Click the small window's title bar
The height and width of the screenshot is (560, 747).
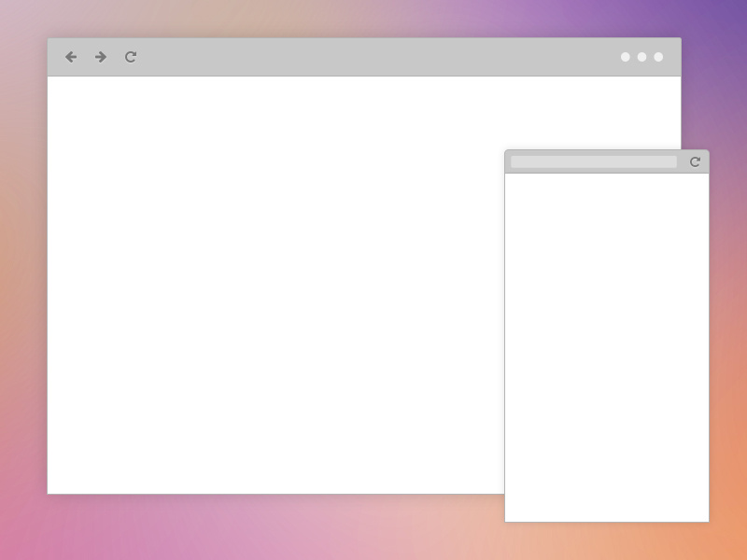(x=607, y=161)
